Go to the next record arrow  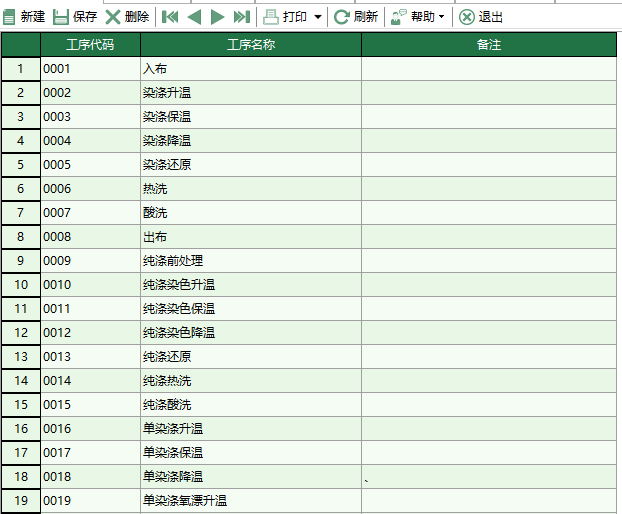coord(217,17)
